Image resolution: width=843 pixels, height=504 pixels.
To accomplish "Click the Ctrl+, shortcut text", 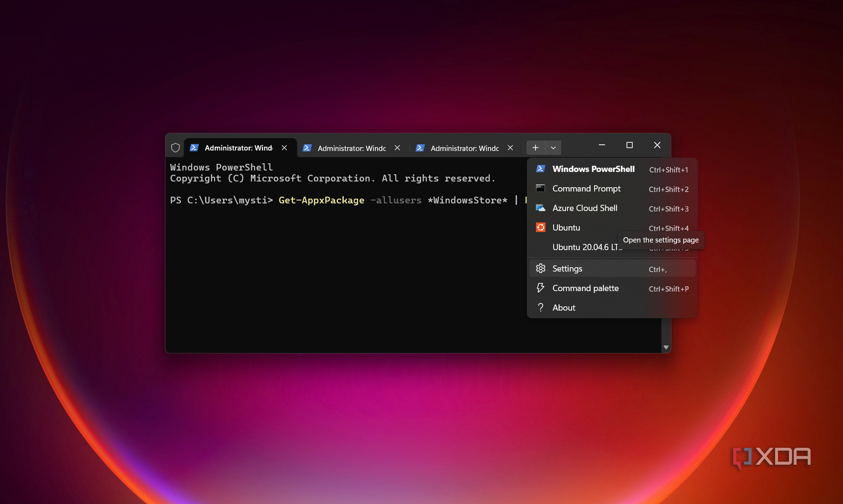I will coord(658,270).
